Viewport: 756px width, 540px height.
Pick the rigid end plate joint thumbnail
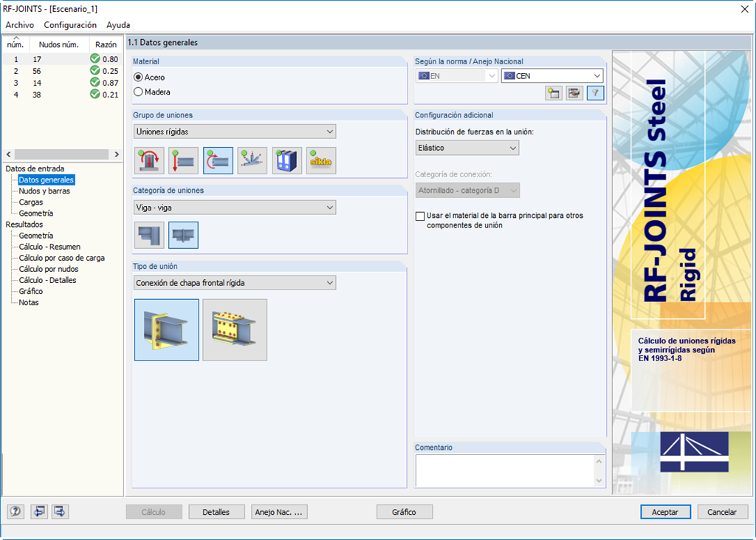point(167,329)
